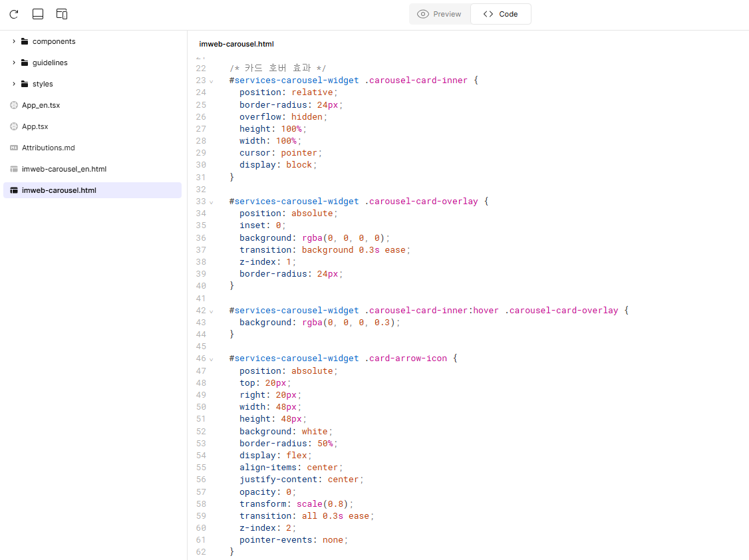Open App.tsx in the file tree
749x560 pixels.
pos(35,126)
